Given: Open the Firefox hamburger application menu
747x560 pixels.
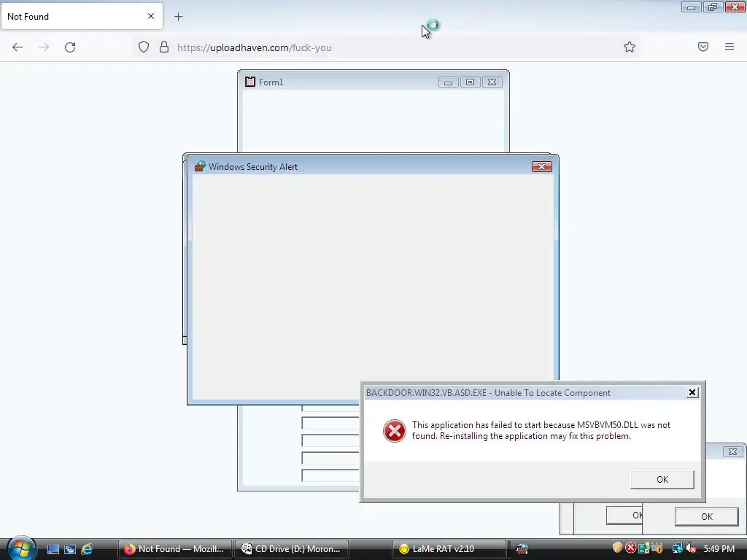Looking at the screenshot, I should point(729,47).
